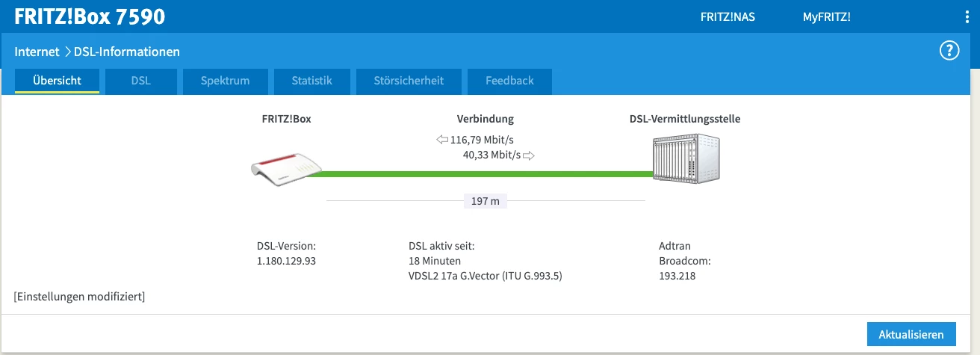Click the 197 m line length label
The width and height of the screenshot is (980, 355).
coord(485,201)
